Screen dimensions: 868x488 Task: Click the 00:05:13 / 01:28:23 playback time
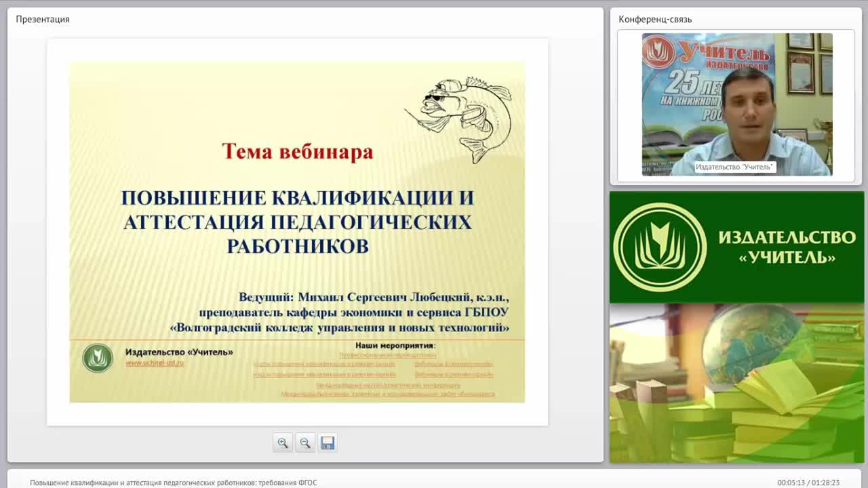pos(808,483)
